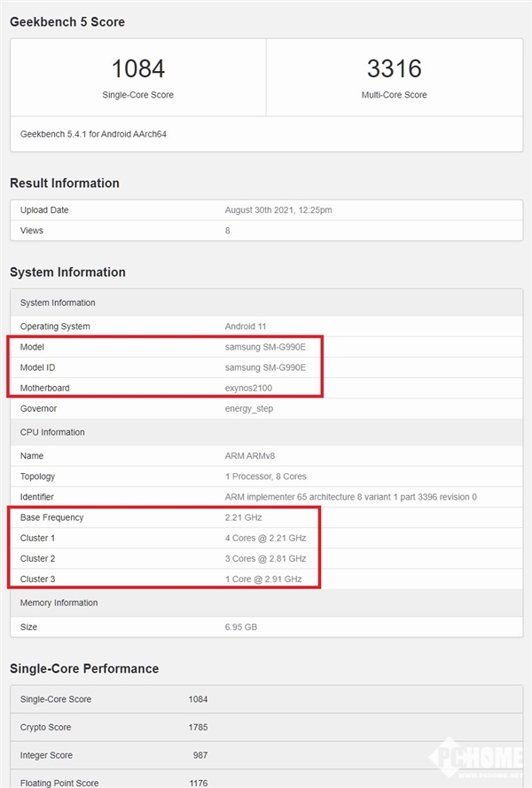Click the Model ID row value
The width and height of the screenshot is (532, 788).
(265, 367)
